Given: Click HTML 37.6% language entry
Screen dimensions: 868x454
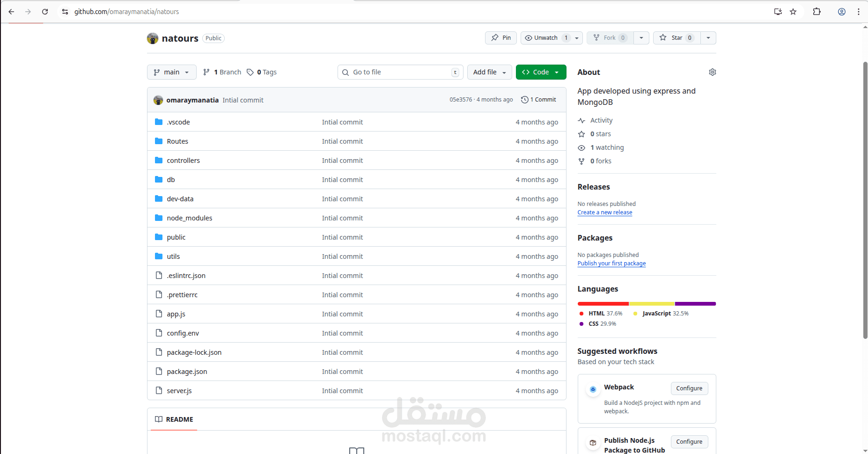Looking at the screenshot, I should 601,314.
